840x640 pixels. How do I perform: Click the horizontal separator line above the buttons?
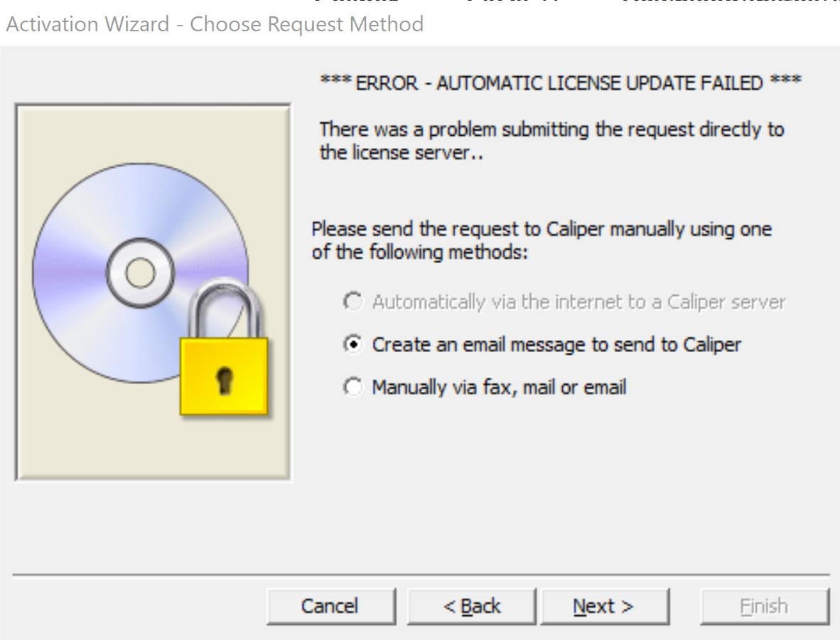tap(421, 575)
